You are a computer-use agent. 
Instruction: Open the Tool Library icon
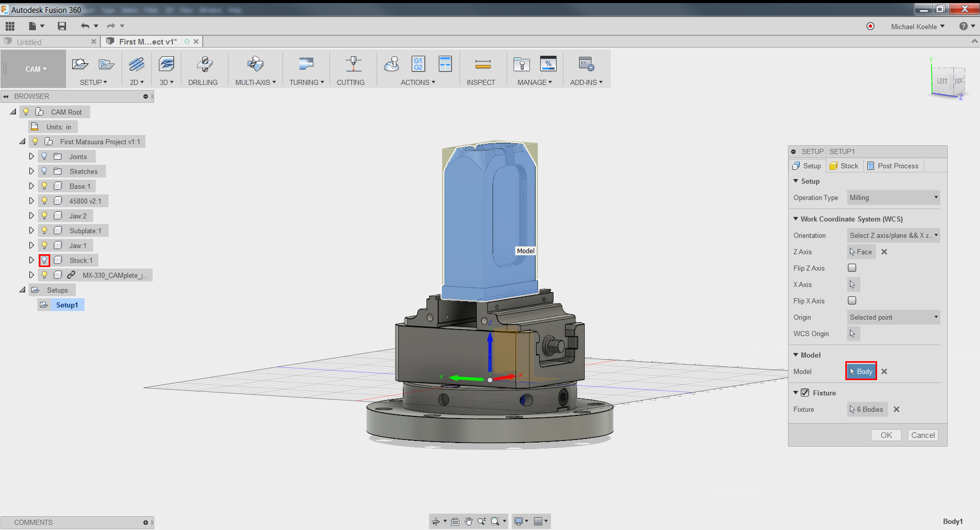pyautogui.click(x=521, y=64)
